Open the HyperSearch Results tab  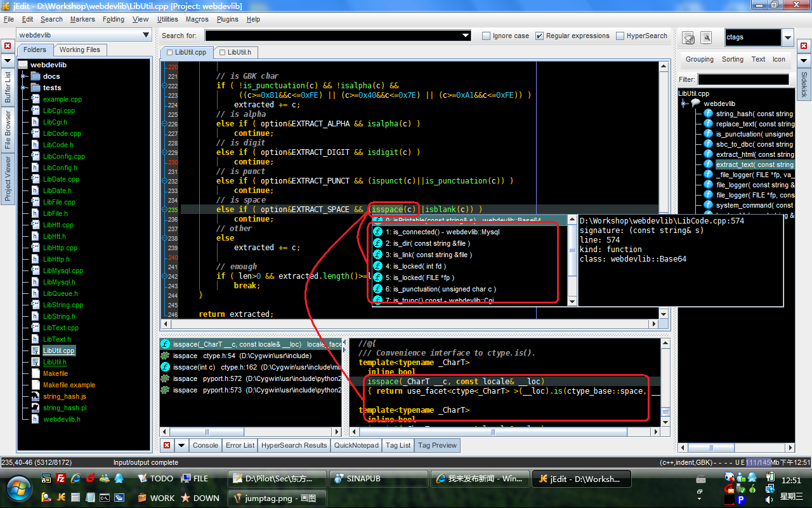(x=294, y=445)
